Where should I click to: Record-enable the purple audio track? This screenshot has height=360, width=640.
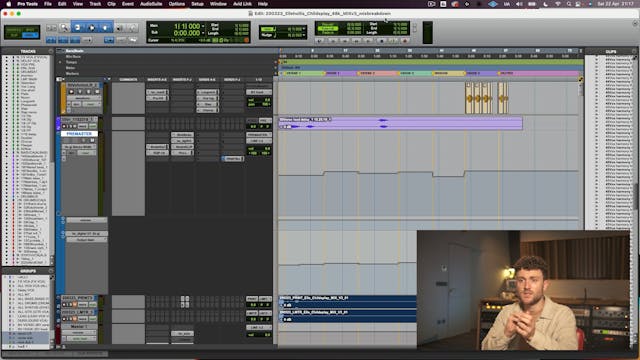click(x=64, y=127)
